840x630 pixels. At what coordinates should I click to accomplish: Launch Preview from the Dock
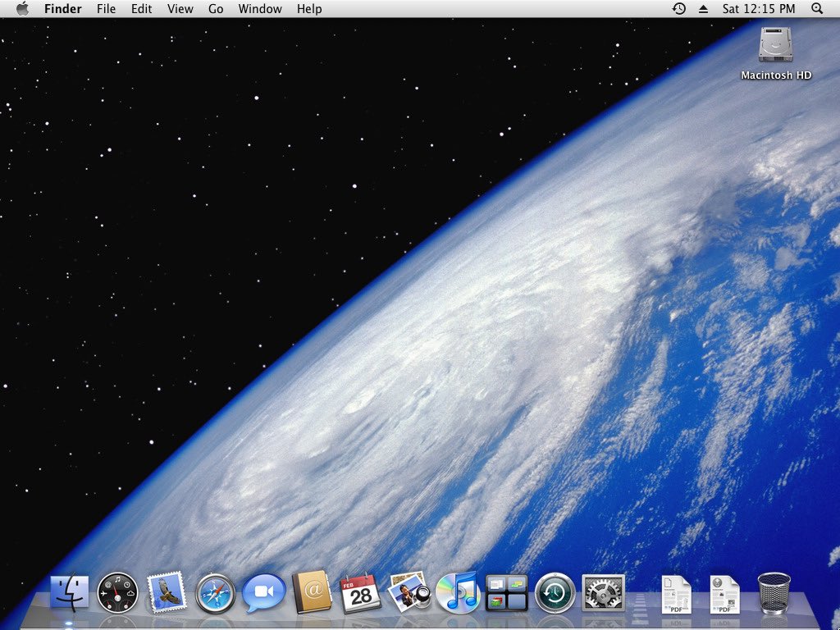[x=409, y=592]
